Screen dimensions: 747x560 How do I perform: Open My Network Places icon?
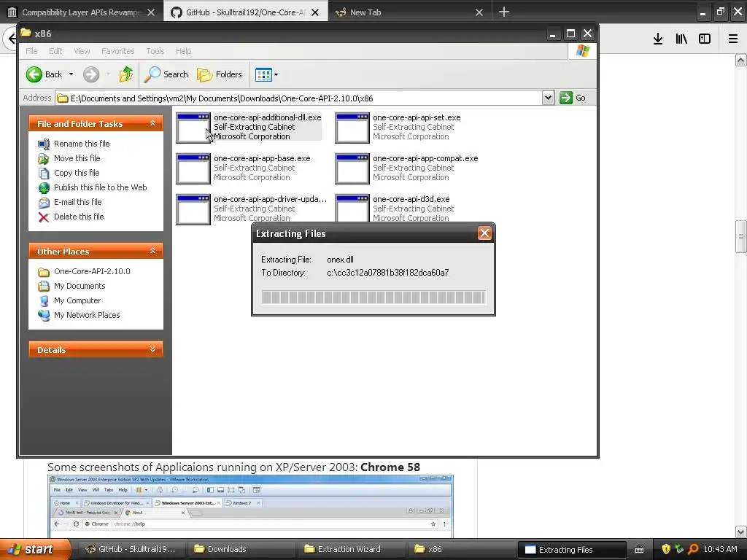click(x=44, y=315)
